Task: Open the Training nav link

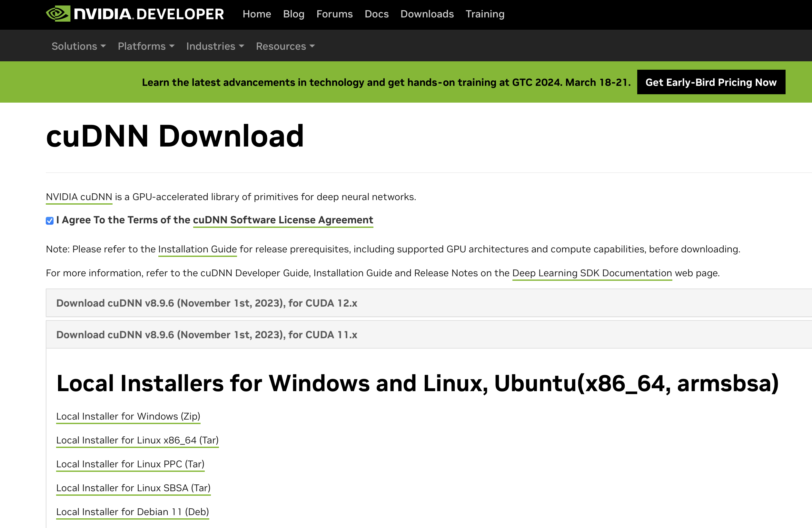Action: (x=485, y=14)
